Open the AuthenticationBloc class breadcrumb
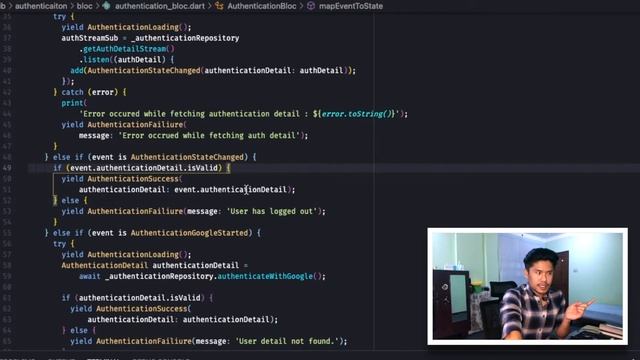This screenshot has width=640, height=360. click(262, 6)
